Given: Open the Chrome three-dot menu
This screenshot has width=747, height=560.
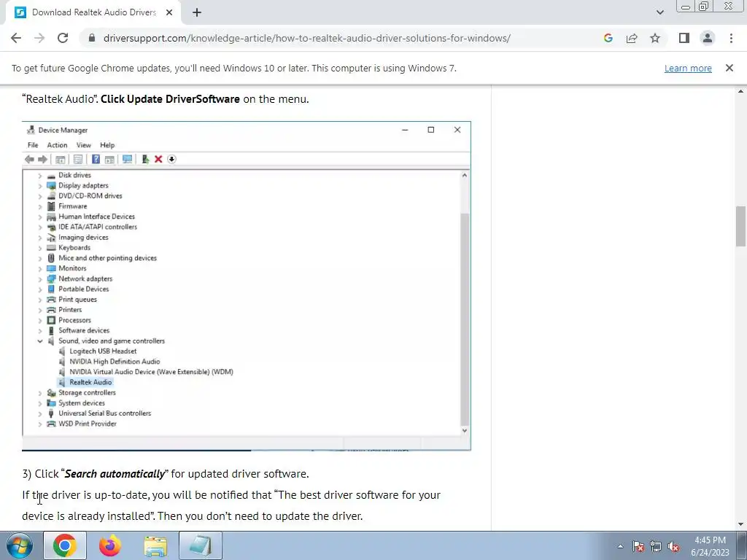Looking at the screenshot, I should pos(731,38).
